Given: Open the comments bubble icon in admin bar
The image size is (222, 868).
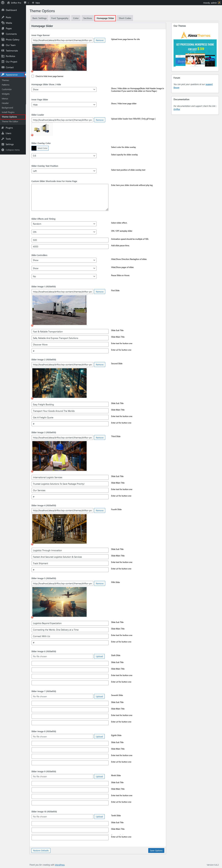Looking at the screenshot, I should coord(25,3).
